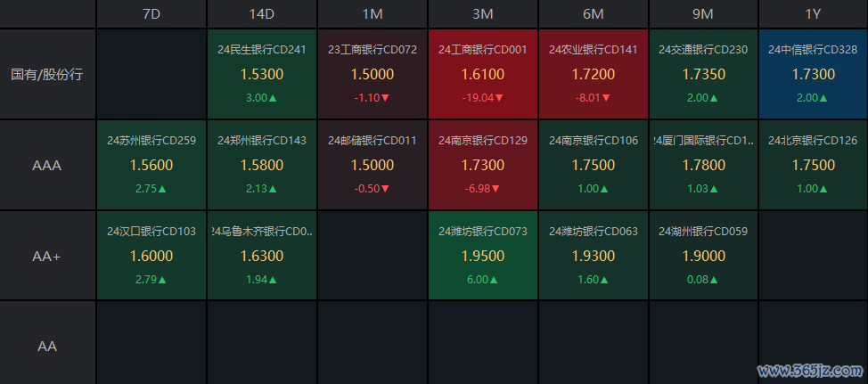
Task: Select the 国有/股份行 row label
Action: pos(47,75)
